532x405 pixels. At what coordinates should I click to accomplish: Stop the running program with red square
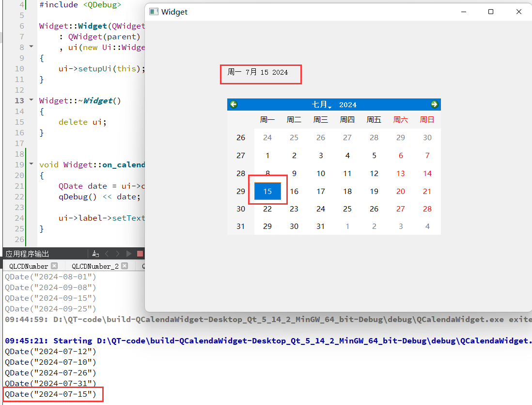coord(140,254)
